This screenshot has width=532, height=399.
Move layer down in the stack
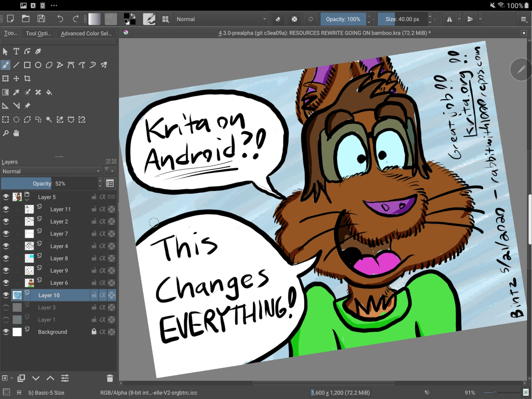(x=36, y=378)
